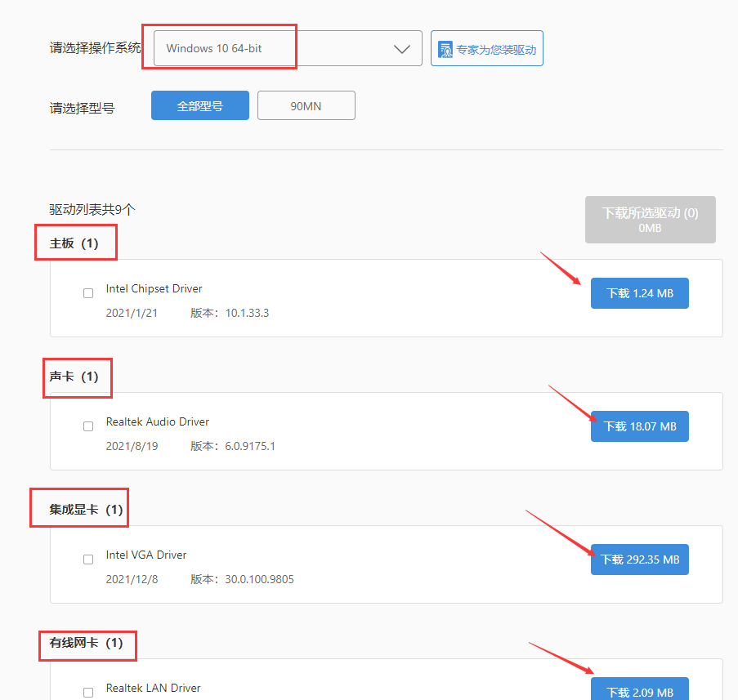738x700 pixels.
Task: Click the 主板 (1) category header
Action: coord(74,243)
